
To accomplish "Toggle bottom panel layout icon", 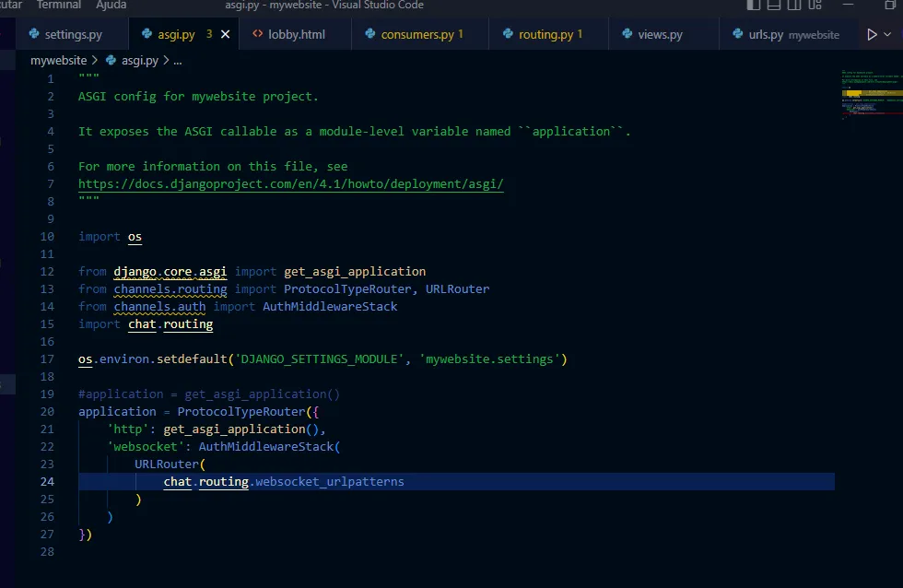I will tap(774, 6).
